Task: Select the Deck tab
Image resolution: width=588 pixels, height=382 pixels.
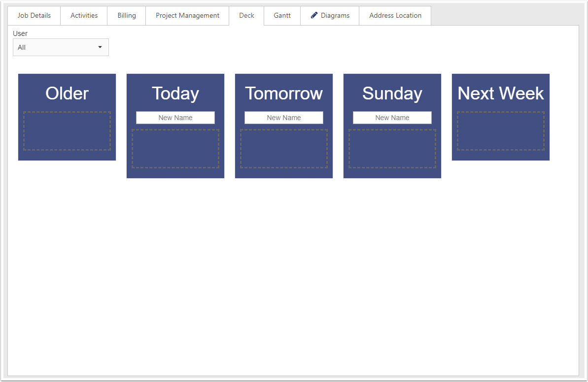Action: pyautogui.click(x=247, y=16)
